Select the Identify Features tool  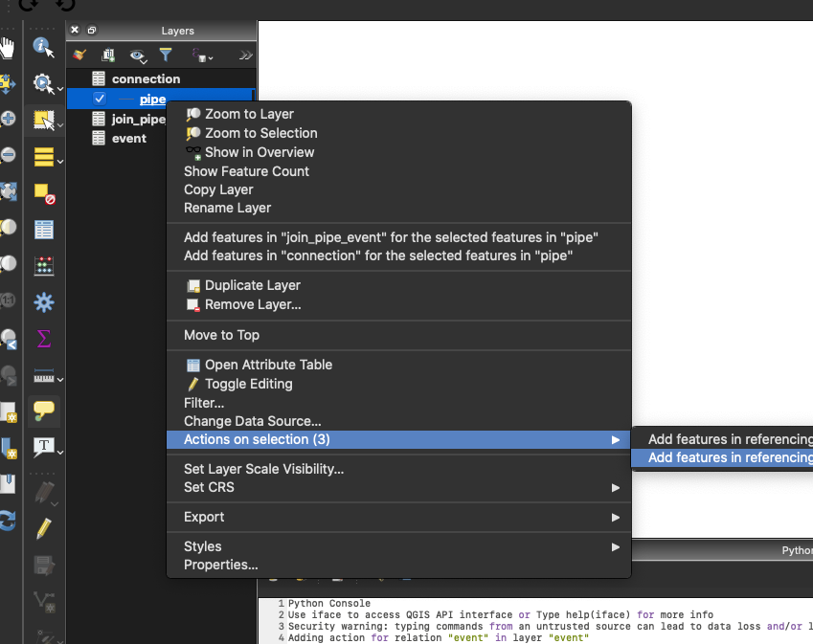(43, 48)
